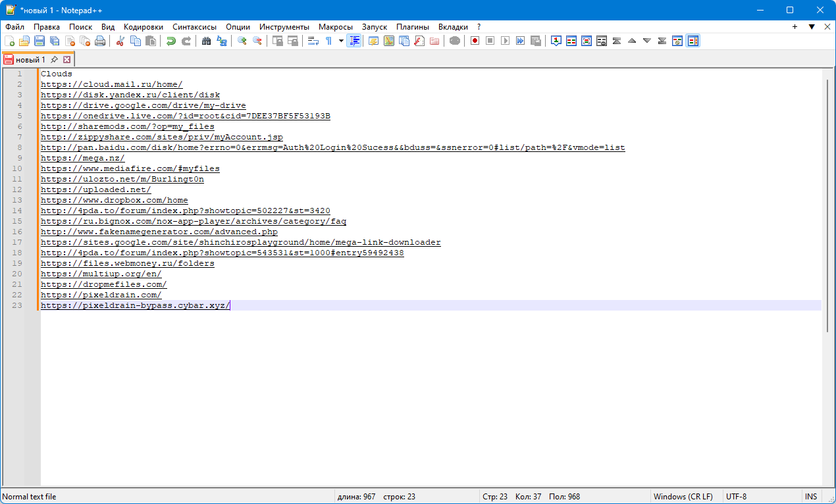The width and height of the screenshot is (836, 504).
Task: Zoom out with the magnifier minus icon
Action: pos(257,41)
